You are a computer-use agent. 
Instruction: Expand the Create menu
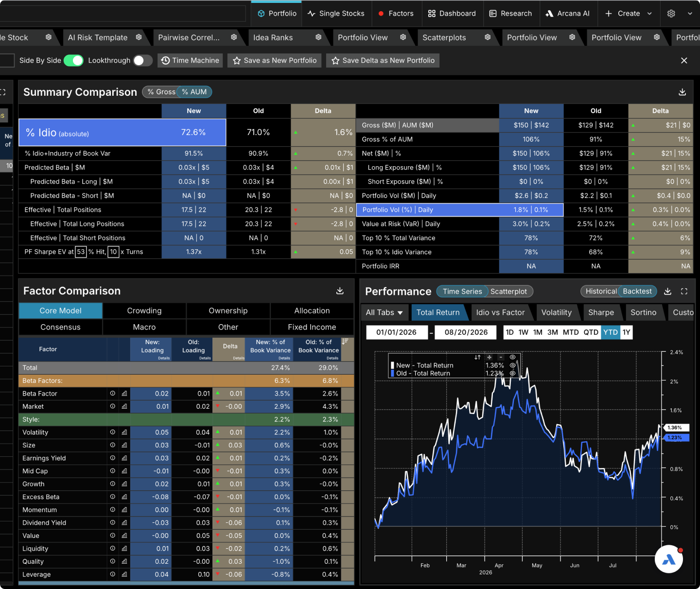[x=628, y=14]
